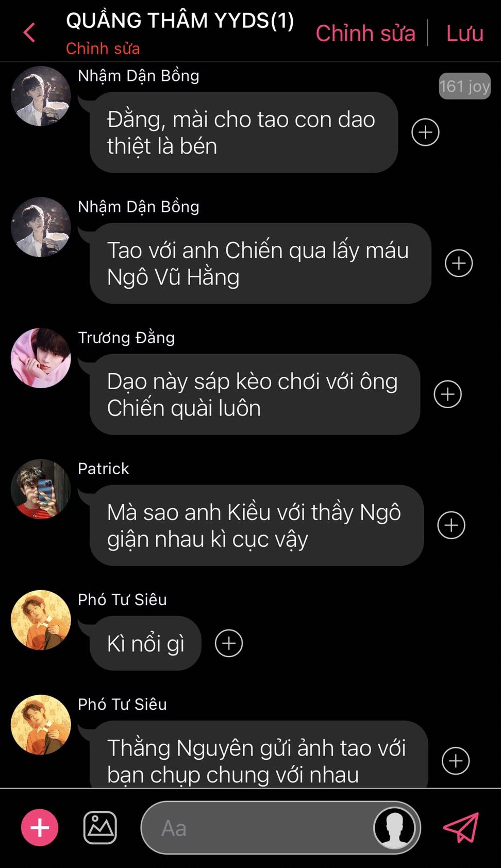Tap Phó Tư Siêu avatar above "Kì nổi gì"
The width and height of the screenshot is (501, 868).
41,620
